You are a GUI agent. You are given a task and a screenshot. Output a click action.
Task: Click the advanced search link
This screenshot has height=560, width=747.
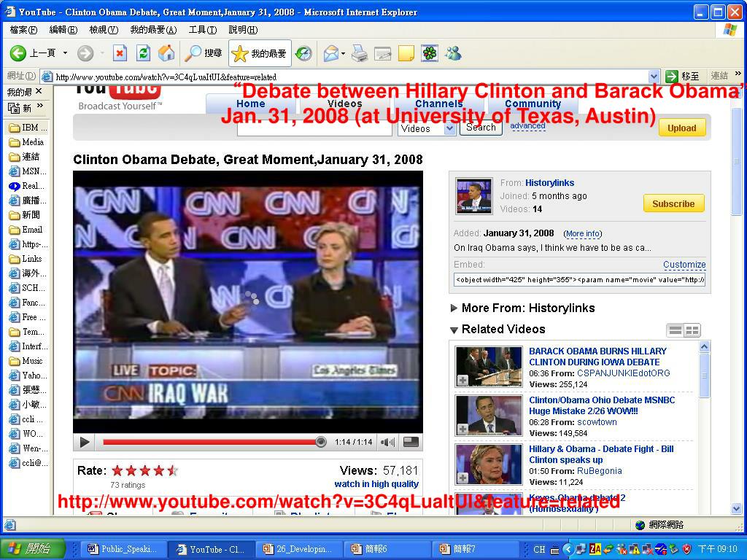click(527, 126)
